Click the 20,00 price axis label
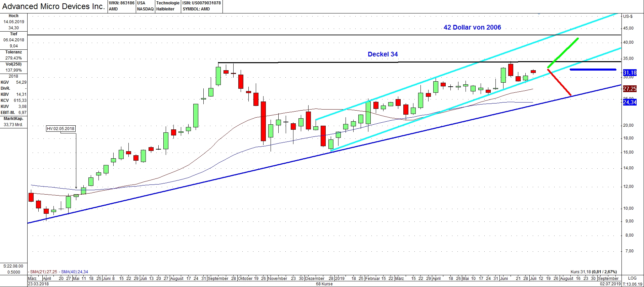The image size is (644, 287). [628, 125]
